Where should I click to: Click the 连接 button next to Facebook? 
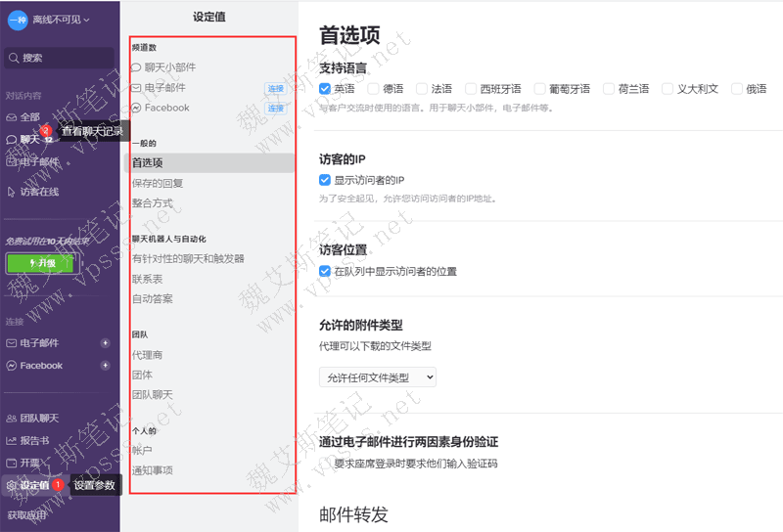click(276, 109)
